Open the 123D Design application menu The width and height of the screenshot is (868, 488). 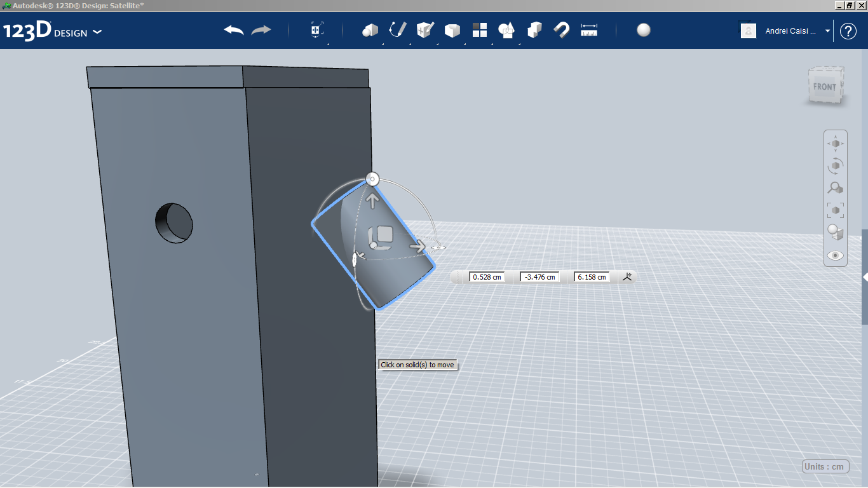point(52,31)
